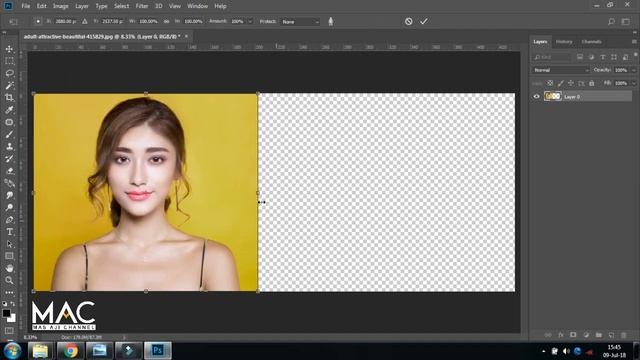
Task: Toggle relative positioning triangle icon
Action: coord(85,21)
